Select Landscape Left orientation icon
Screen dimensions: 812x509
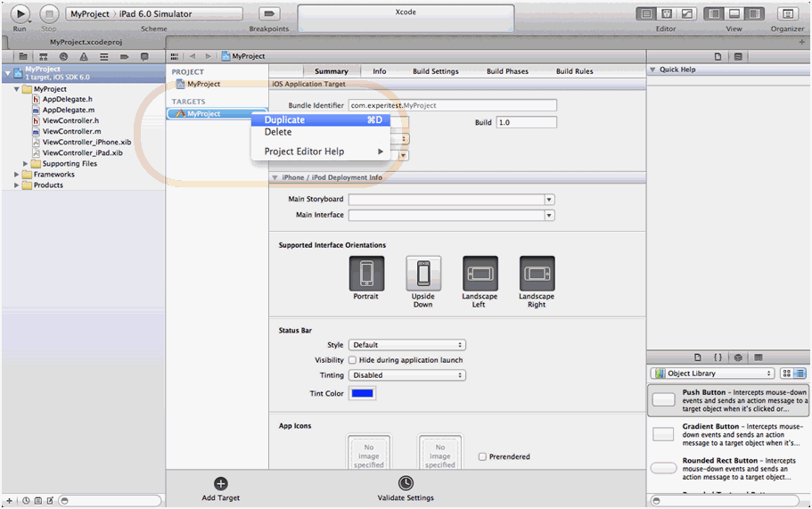[x=480, y=274]
